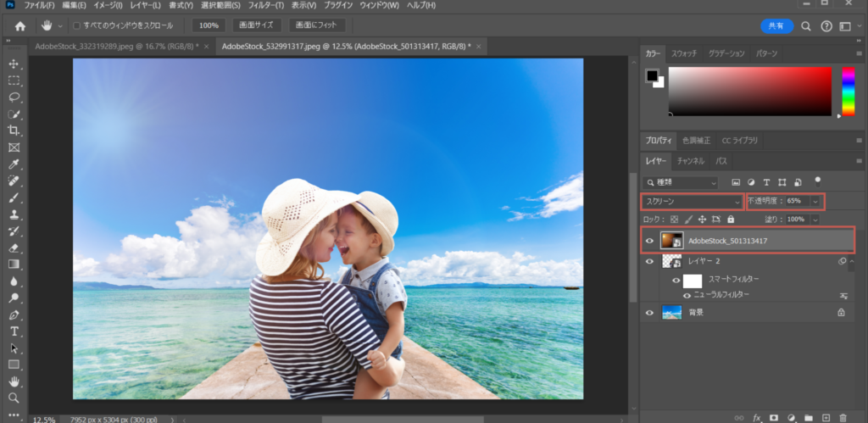
Task: Select the Eyedropper tool
Action: point(14,164)
